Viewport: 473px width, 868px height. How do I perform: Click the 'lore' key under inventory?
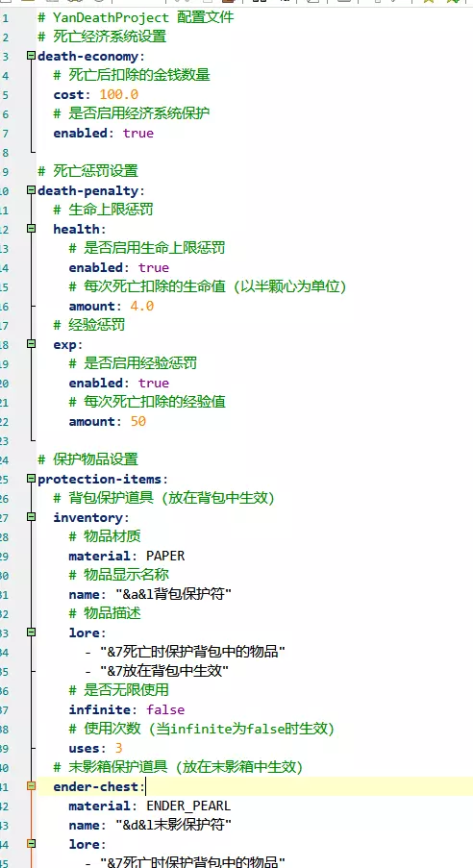87,632
